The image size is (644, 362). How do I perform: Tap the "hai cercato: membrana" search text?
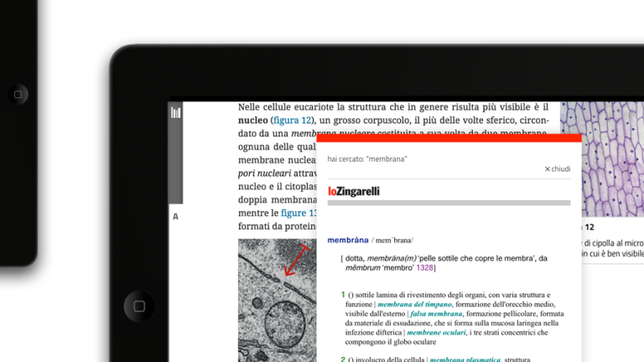pos(367,158)
